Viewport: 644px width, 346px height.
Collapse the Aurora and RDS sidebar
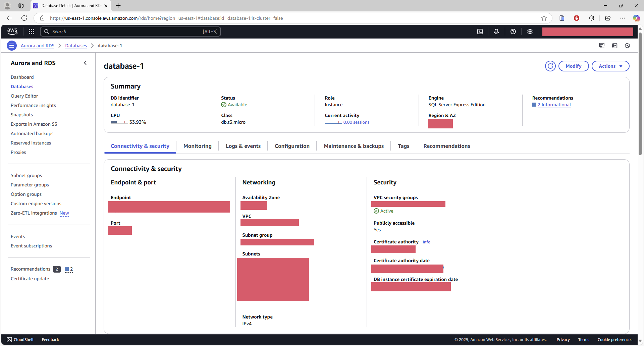[85, 63]
